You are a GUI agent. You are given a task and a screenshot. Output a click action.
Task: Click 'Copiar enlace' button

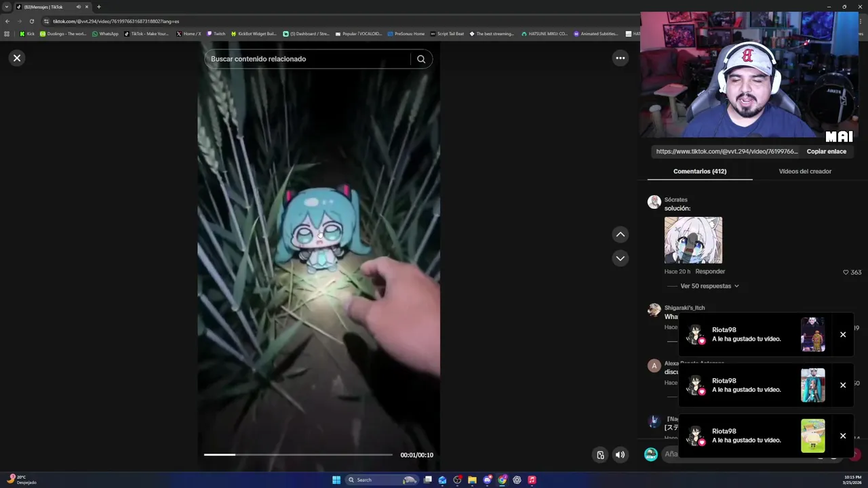point(827,152)
